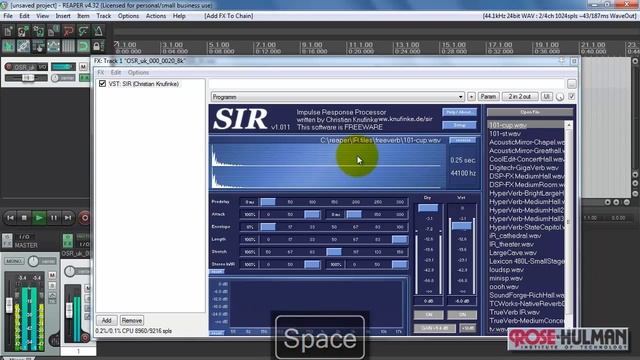Open Project settings from the toolbar
Screen dimensions: 640x360
pos(53,31)
